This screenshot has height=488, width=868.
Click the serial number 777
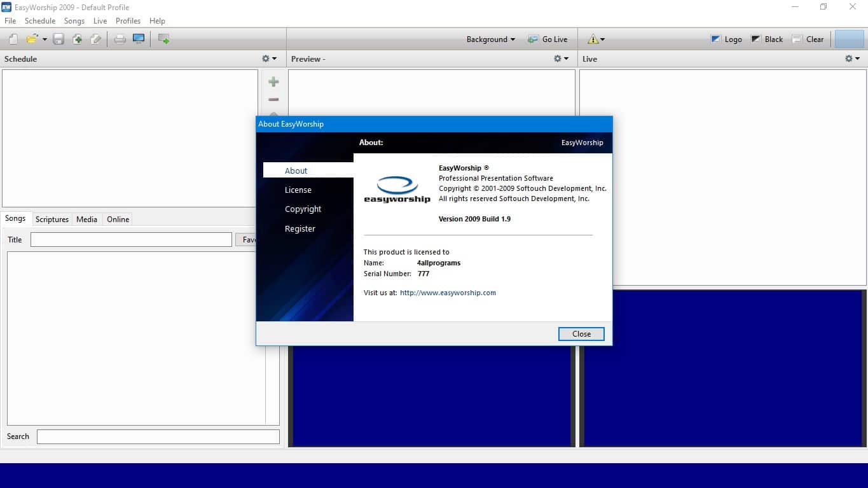[x=423, y=274]
